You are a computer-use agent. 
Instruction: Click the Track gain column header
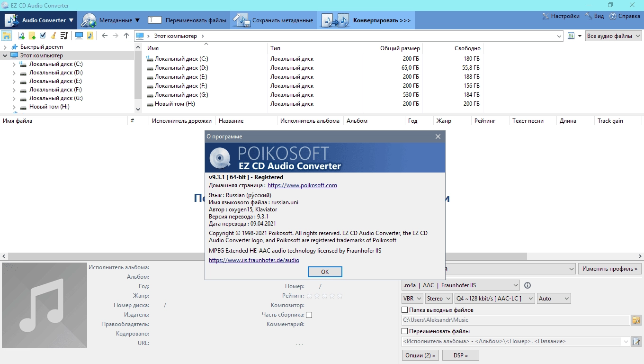pyautogui.click(x=619, y=121)
